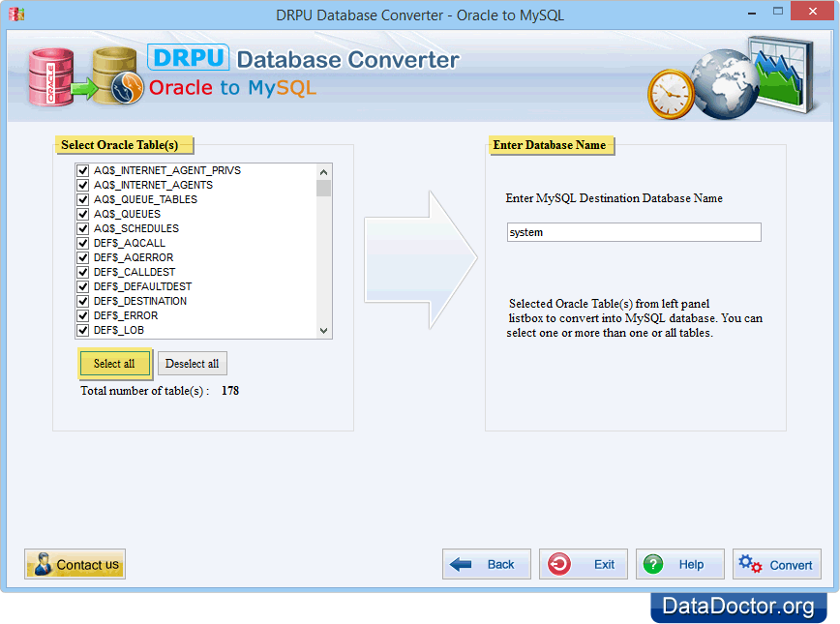Go Back to the previous step
Screen dimensions: 840x624
[x=487, y=564]
